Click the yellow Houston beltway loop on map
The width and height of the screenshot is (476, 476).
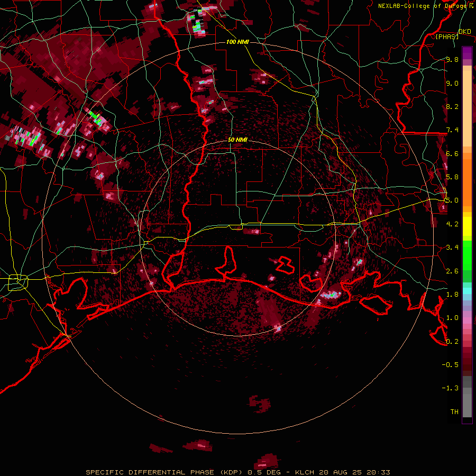click(x=18, y=282)
